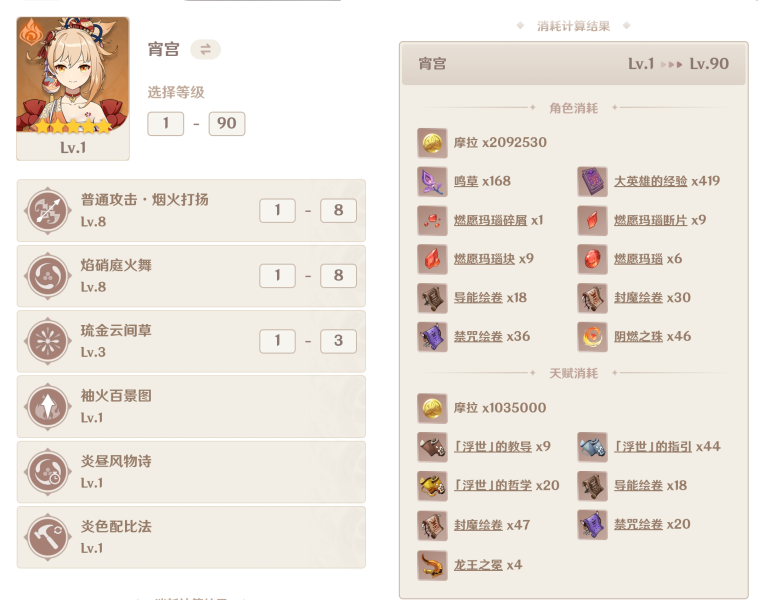Image resolution: width=764 pixels, height=600 pixels.
Task: Open the character start level 1 selector
Action: click(x=166, y=124)
